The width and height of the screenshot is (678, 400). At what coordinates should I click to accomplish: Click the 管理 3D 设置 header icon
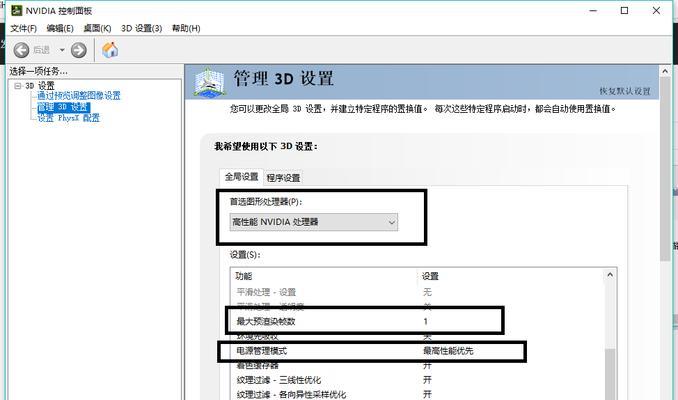tap(210, 82)
